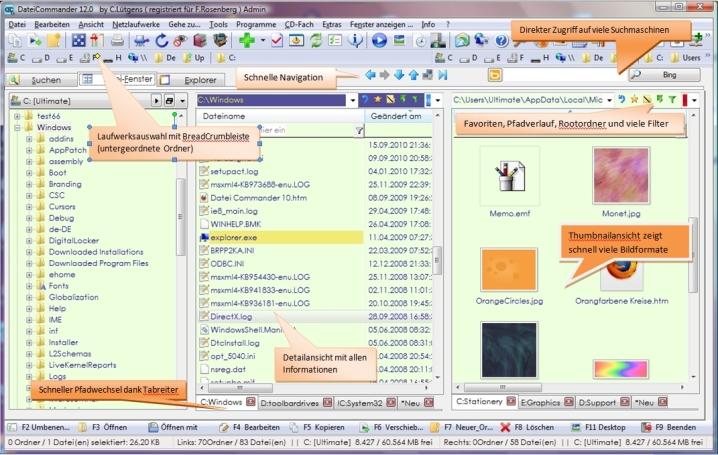Collapse the Windows folder in the tree
The image size is (718, 455).
click(x=17, y=128)
